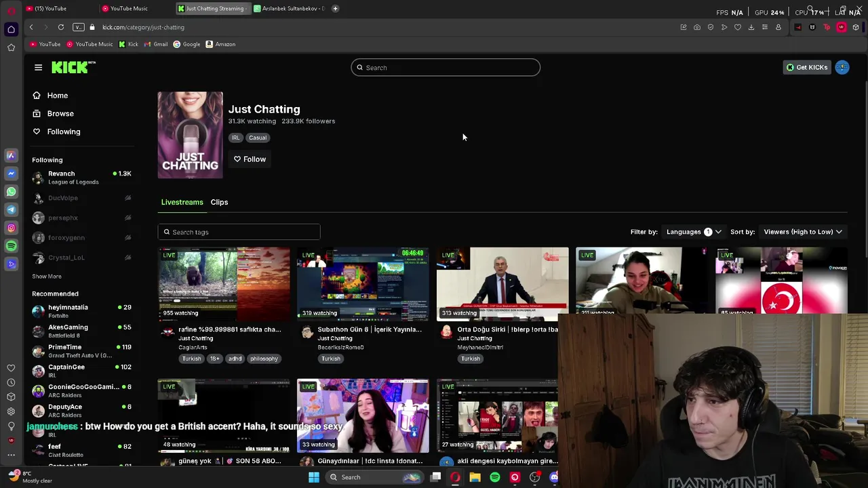This screenshot has width=868, height=488.
Task: Open Amazon bookmark in bookmarks bar
Action: pyautogui.click(x=221, y=44)
